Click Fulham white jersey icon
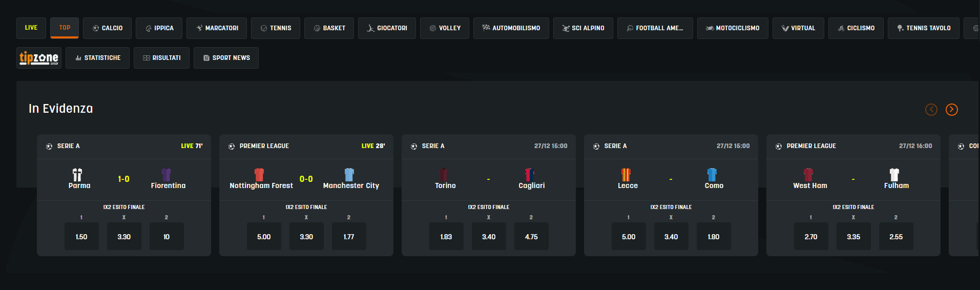 pyautogui.click(x=894, y=175)
